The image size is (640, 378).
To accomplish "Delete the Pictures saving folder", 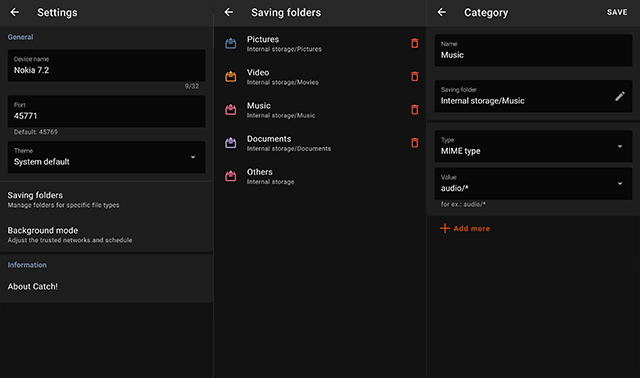I will tap(414, 43).
